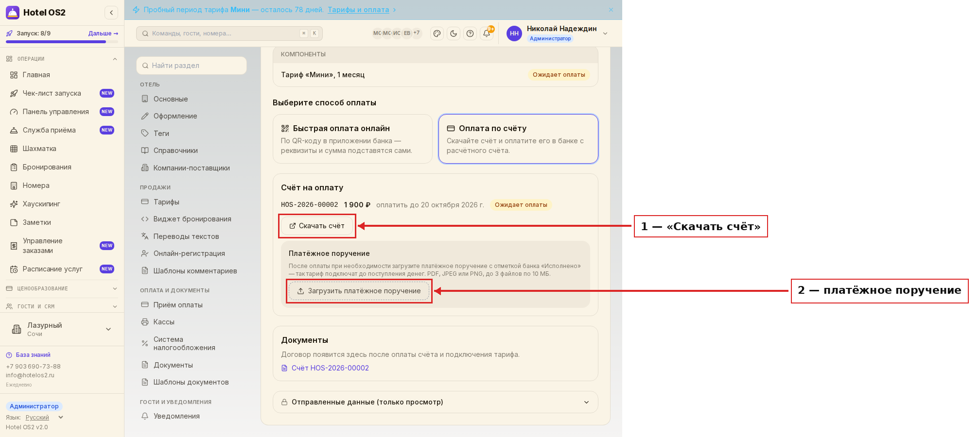Toggle dark mode moon icon
The width and height of the screenshot is (980, 437).
pyautogui.click(x=454, y=34)
